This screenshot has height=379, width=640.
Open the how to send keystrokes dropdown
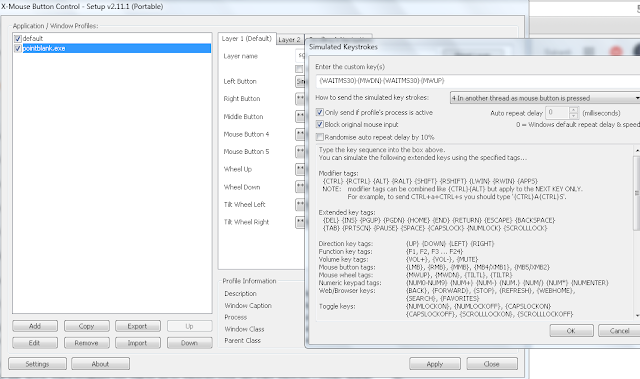tap(545, 98)
